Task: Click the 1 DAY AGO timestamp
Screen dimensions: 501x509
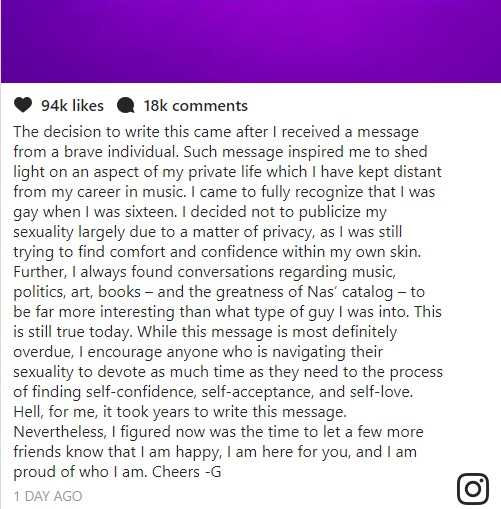Action: coord(48,496)
